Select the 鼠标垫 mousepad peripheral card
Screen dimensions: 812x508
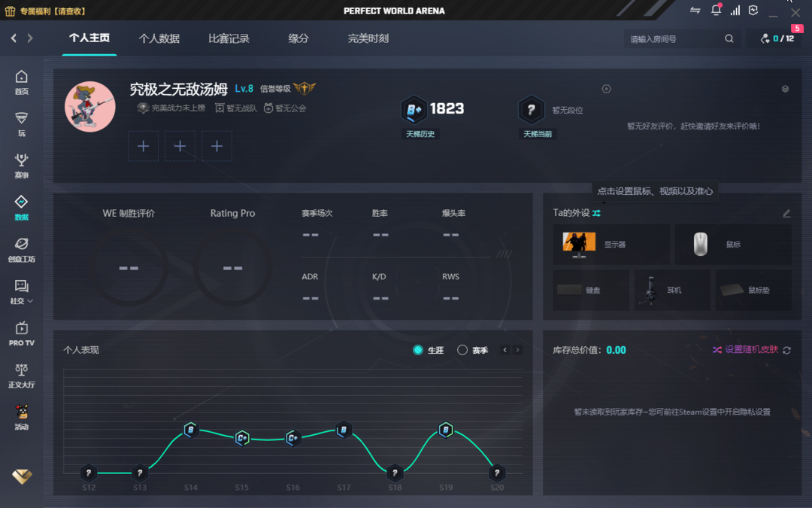tap(753, 290)
